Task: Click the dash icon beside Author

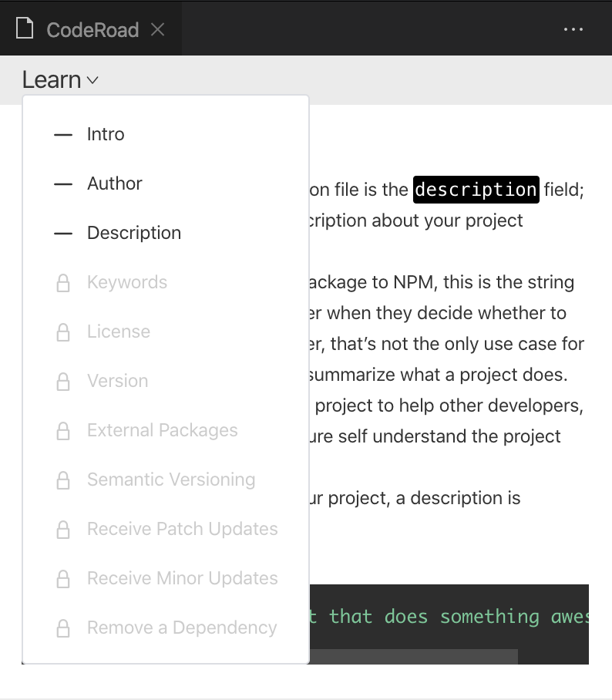Action: pyautogui.click(x=63, y=184)
